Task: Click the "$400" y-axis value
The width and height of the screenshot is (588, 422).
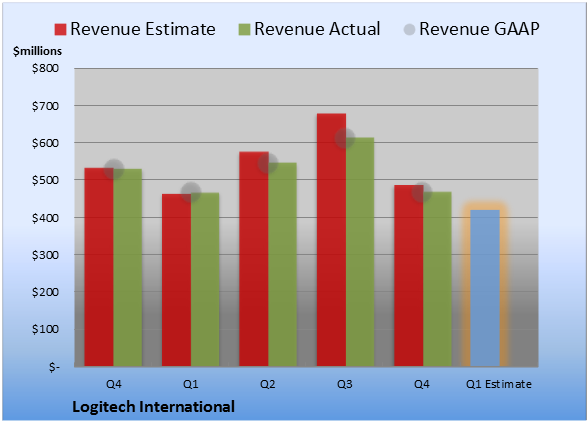Action: [x=45, y=218]
